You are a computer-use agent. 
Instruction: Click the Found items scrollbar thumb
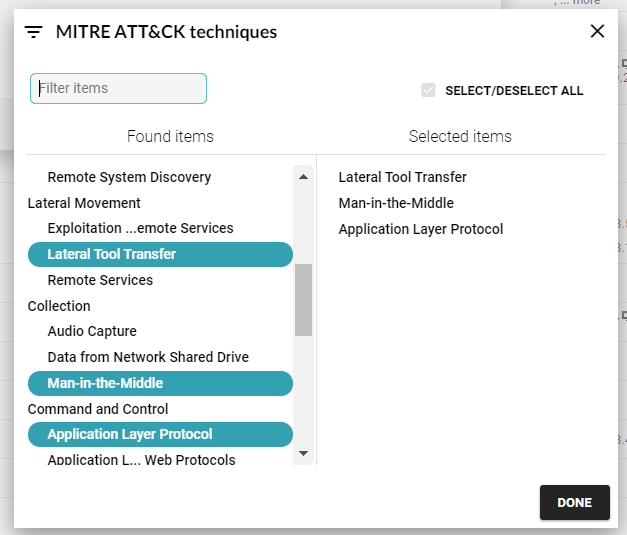[x=304, y=300]
